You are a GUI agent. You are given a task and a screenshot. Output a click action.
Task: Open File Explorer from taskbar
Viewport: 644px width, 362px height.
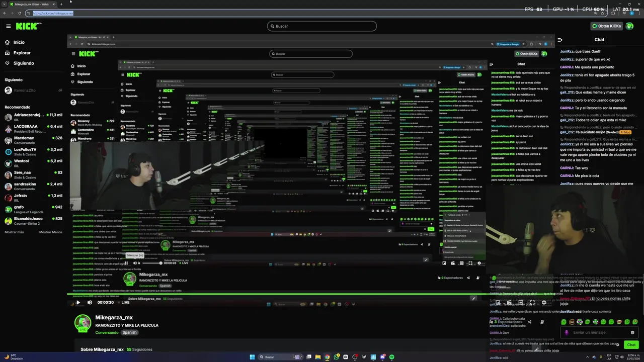[x=318, y=357]
